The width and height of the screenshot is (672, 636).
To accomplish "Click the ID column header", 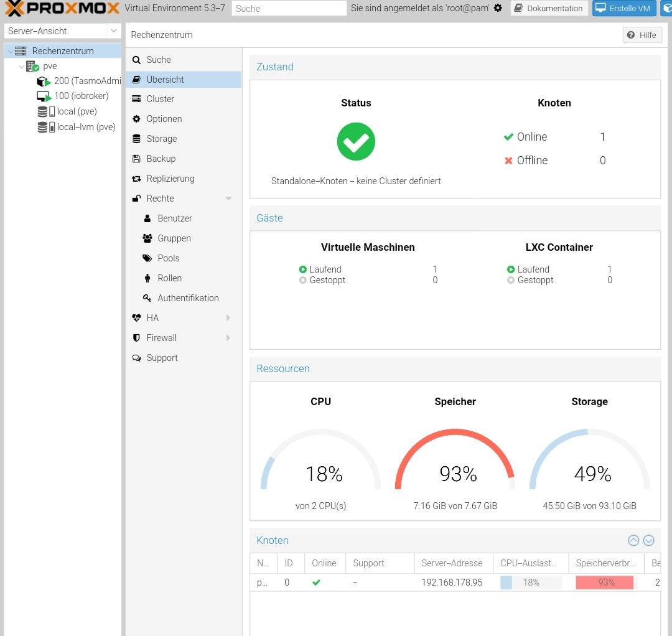I will point(291,563).
